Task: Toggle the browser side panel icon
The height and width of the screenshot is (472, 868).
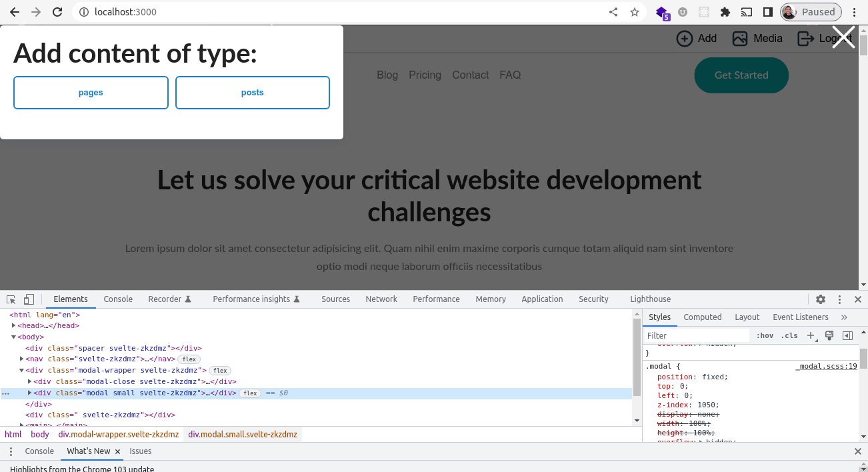Action: point(767,12)
